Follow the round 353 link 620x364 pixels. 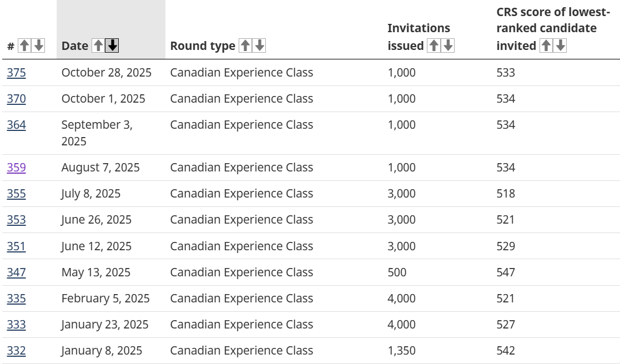(x=16, y=220)
